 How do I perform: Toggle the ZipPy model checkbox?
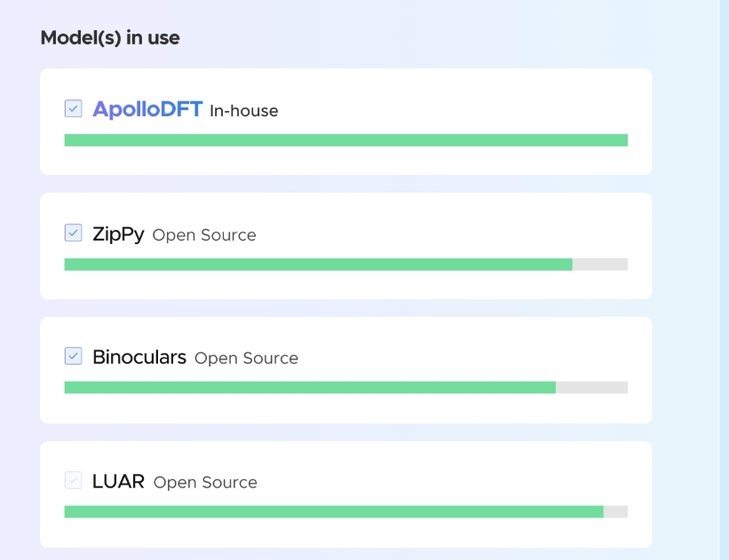[x=73, y=233]
